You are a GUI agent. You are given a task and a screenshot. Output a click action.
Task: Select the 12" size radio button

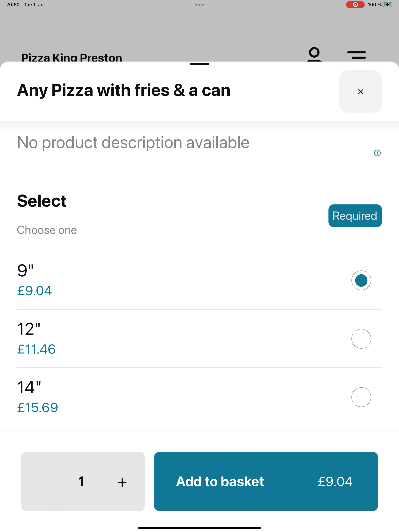tap(361, 339)
